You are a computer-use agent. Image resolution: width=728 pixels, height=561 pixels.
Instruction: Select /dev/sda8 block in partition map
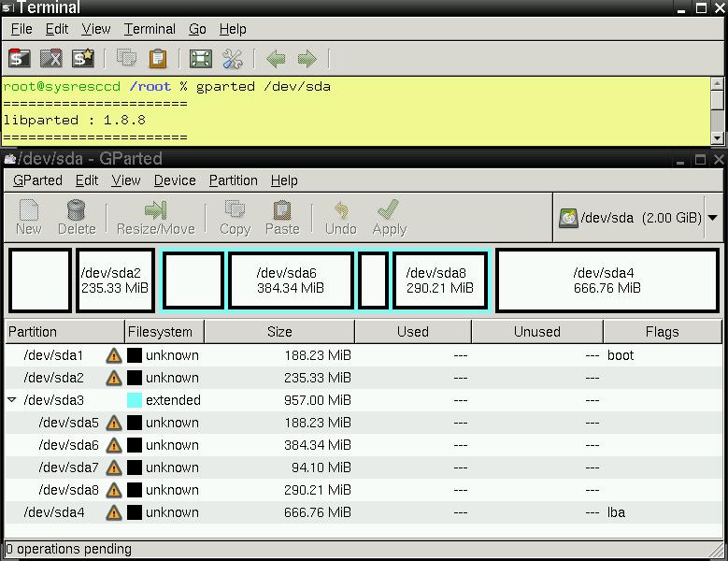click(440, 280)
